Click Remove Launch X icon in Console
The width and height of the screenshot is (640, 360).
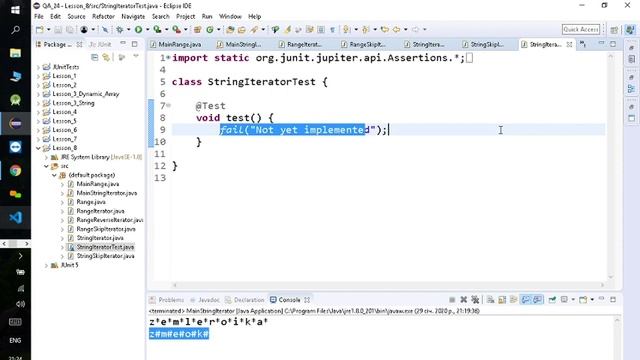(x=463, y=300)
